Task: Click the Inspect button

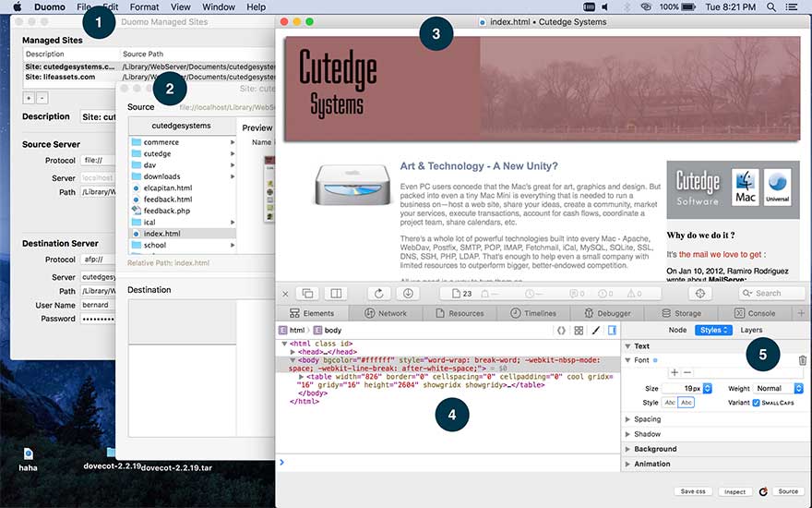Action: (734, 491)
